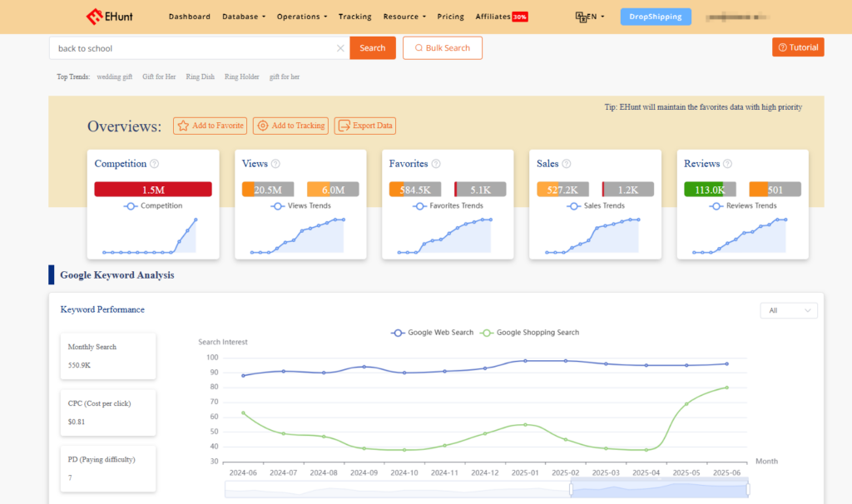Toggle the Google Shopping Search legend entry
Image resolution: width=852 pixels, height=504 pixels.
pos(529,332)
